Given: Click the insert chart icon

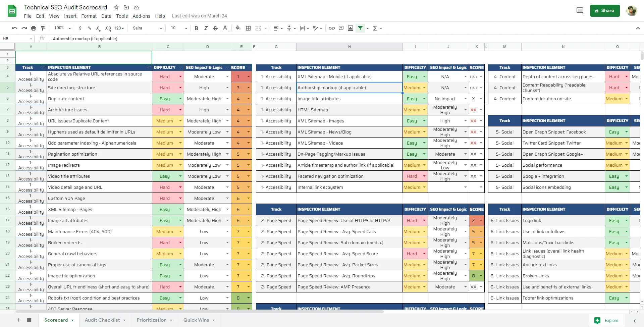Looking at the screenshot, I should 351,28.
